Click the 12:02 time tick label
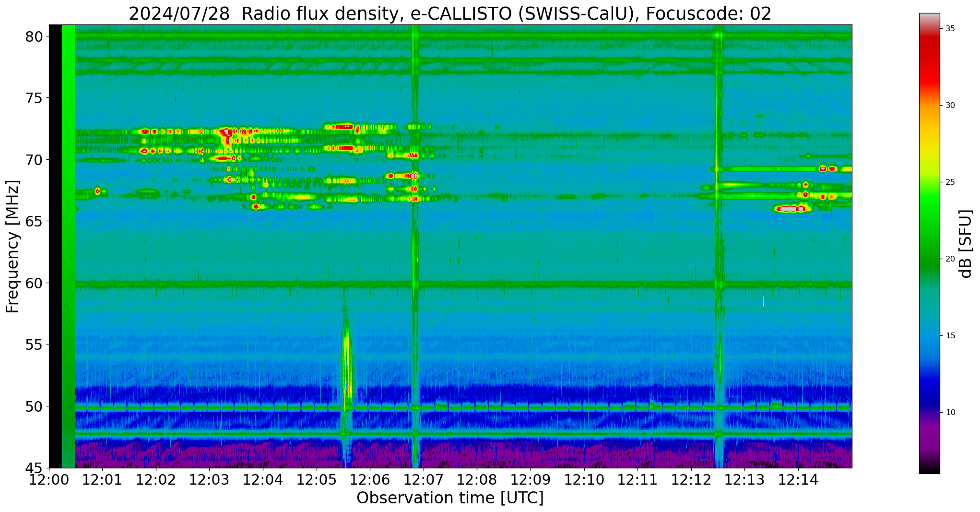The width and height of the screenshot is (980, 512). tap(156, 480)
